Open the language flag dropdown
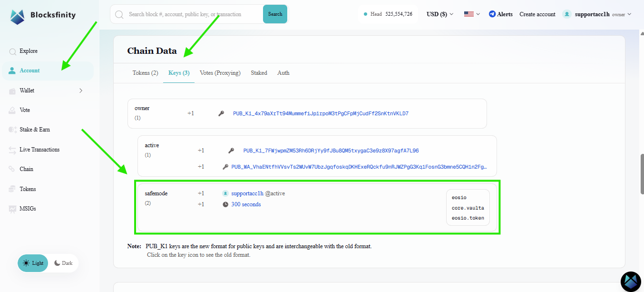Viewport: 644px width, 292px height. tap(472, 14)
